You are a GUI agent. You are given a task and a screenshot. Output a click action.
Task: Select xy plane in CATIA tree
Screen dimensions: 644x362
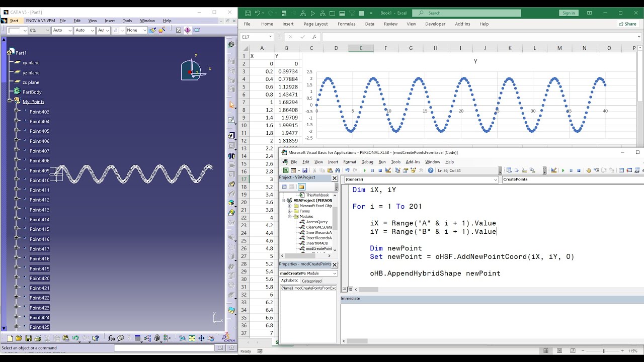point(31,63)
